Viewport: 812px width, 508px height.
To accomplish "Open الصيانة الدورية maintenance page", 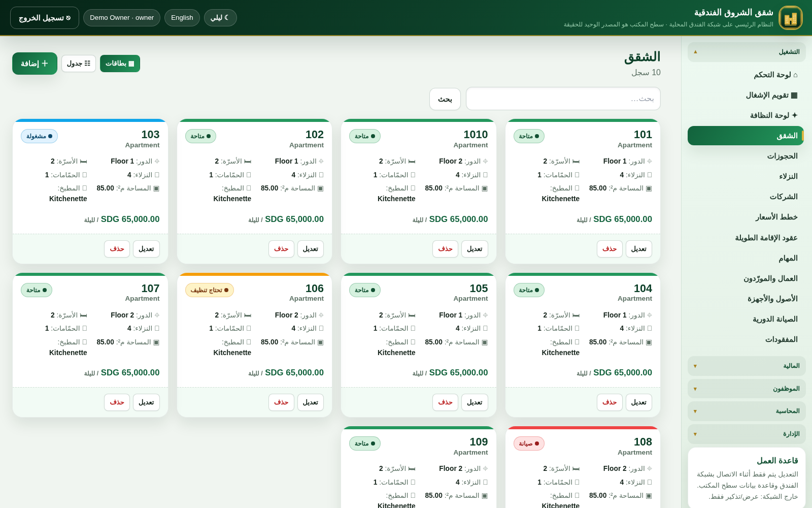I will pos(746,319).
